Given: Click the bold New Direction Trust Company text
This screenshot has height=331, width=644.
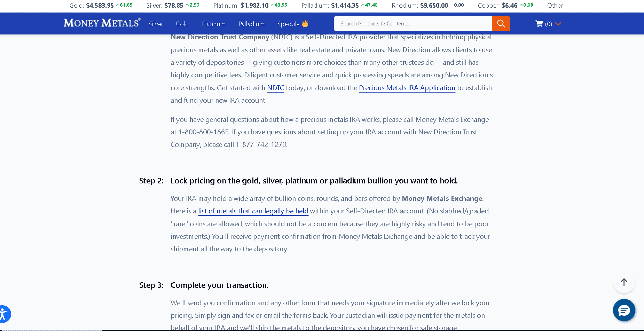Looking at the screenshot, I should (x=220, y=37).
